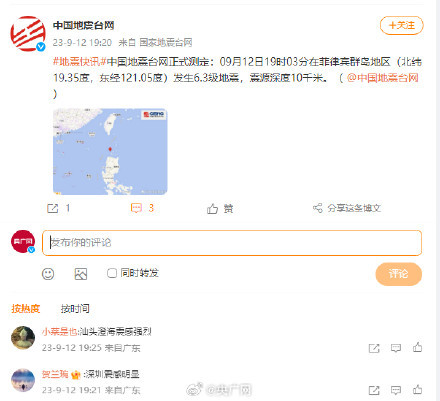Like 小莱是也's comment with thumbs-up

tap(417, 347)
